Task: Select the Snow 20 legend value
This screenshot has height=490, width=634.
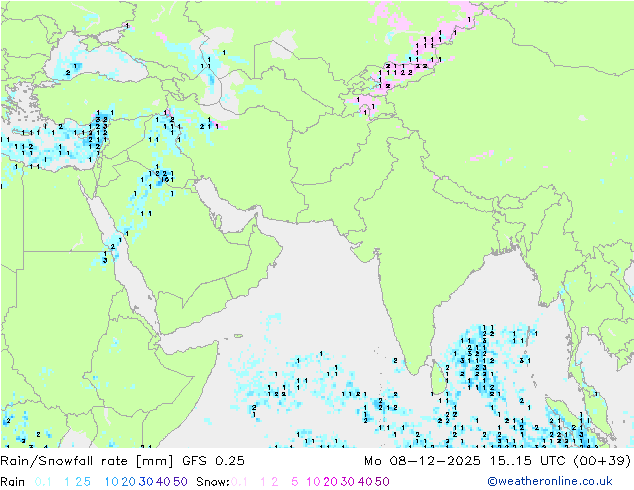Action: [x=330, y=482]
